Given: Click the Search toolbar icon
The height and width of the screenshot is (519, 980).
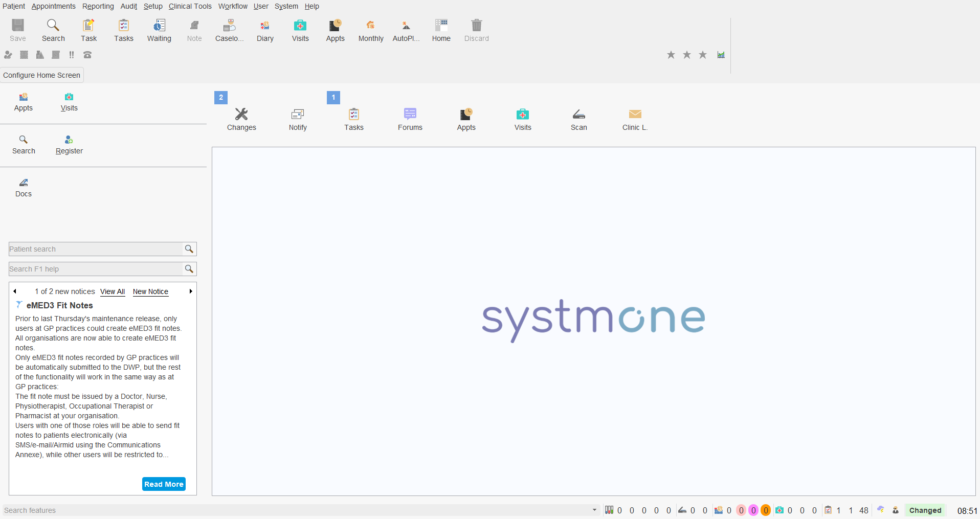Looking at the screenshot, I should tap(53, 31).
